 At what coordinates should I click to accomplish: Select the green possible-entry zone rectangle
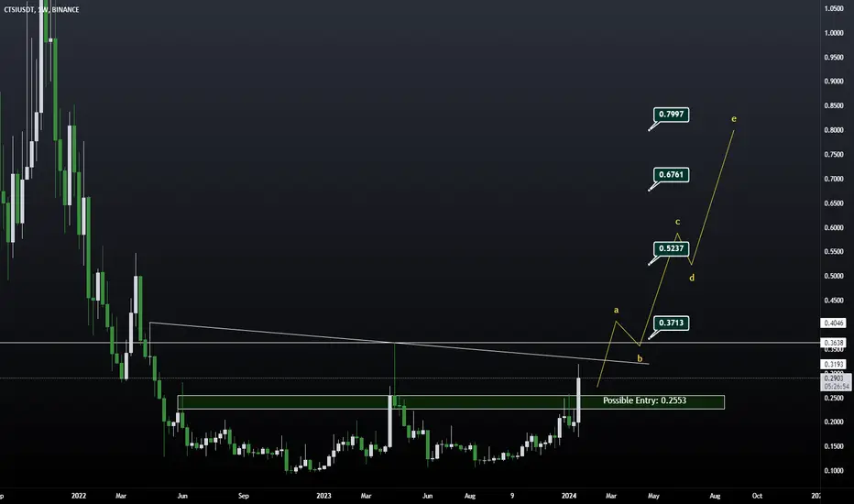(451, 402)
